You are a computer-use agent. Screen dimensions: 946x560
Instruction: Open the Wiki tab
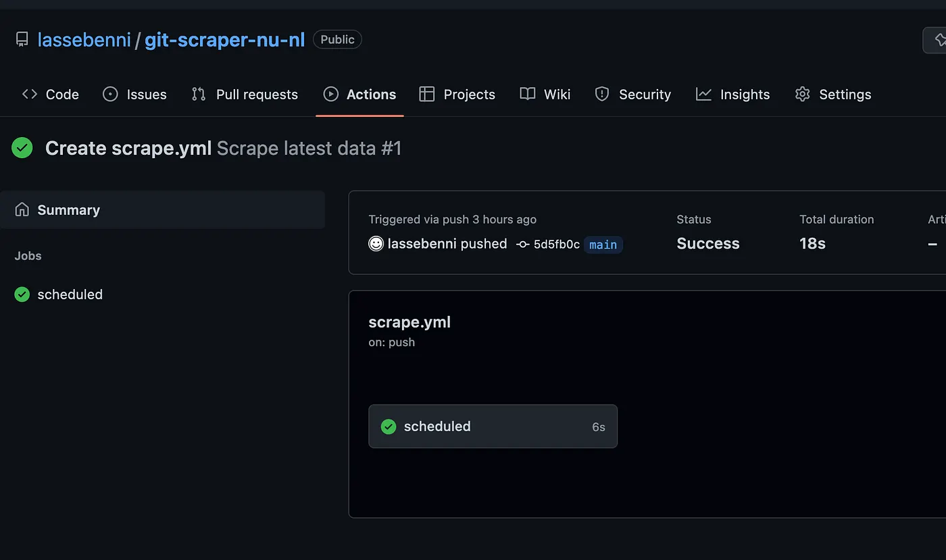click(545, 95)
